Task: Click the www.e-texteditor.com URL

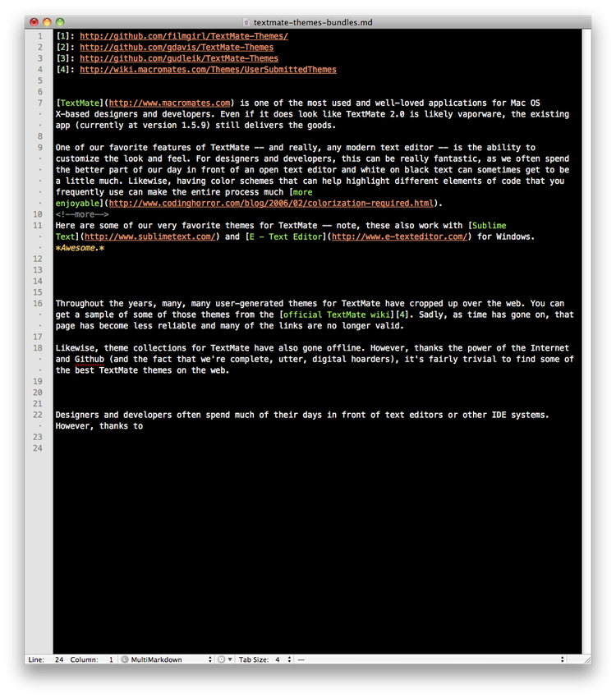Action: tap(400, 236)
